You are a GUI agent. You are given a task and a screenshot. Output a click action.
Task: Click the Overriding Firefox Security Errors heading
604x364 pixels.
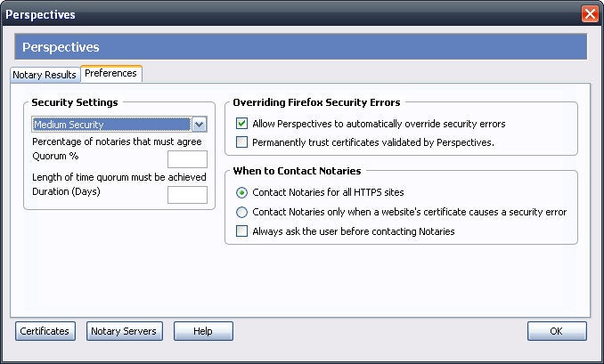coord(316,102)
